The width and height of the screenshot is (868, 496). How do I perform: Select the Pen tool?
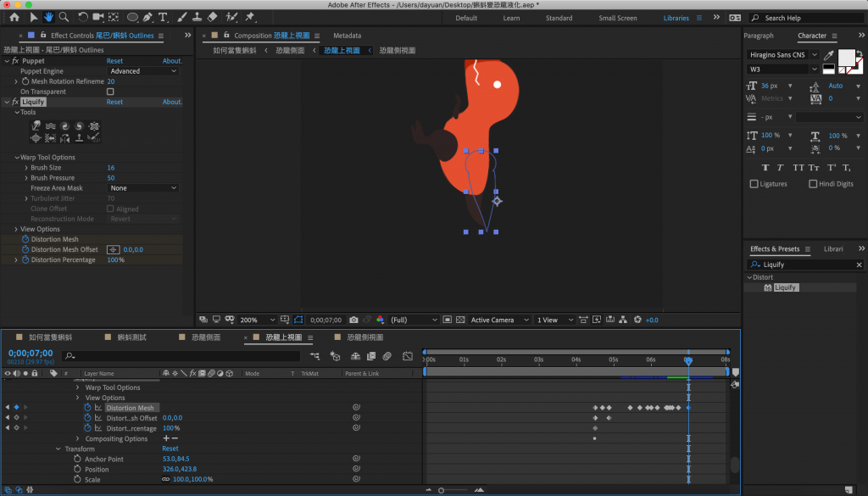coord(147,17)
